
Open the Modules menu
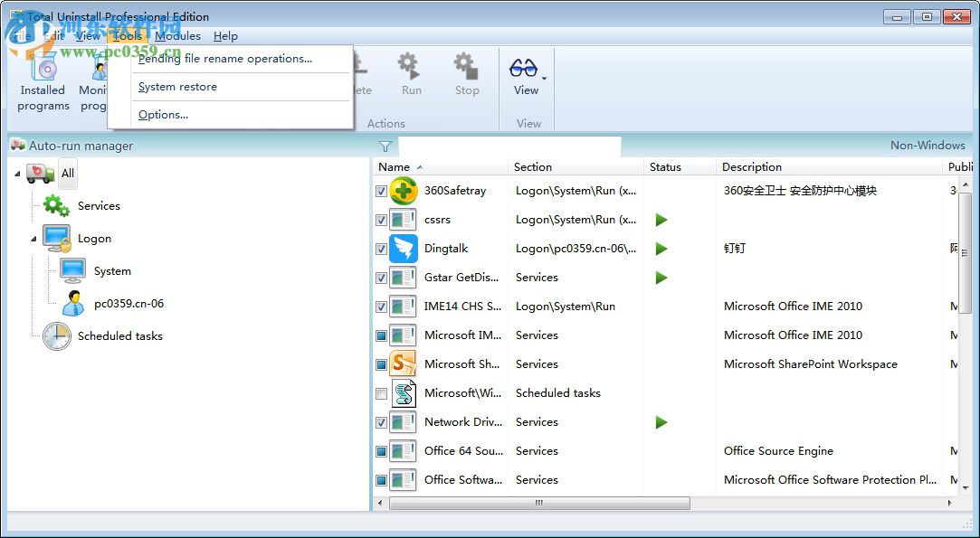coord(177,36)
